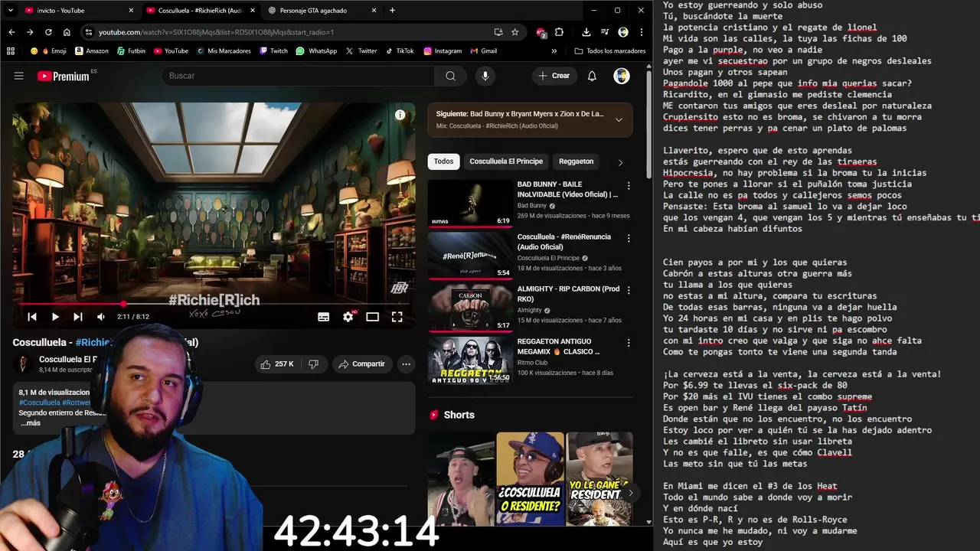Like the video with 257 K likes
Screen dimensions: 980x551
(x=277, y=364)
